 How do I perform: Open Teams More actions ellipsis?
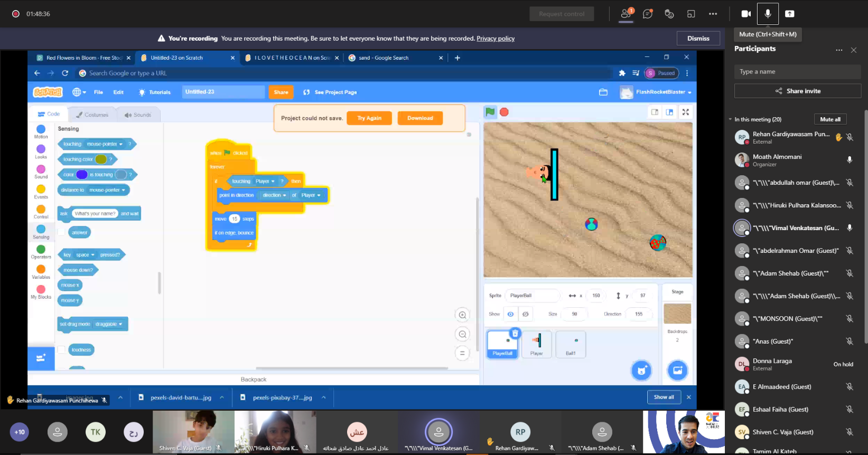713,14
